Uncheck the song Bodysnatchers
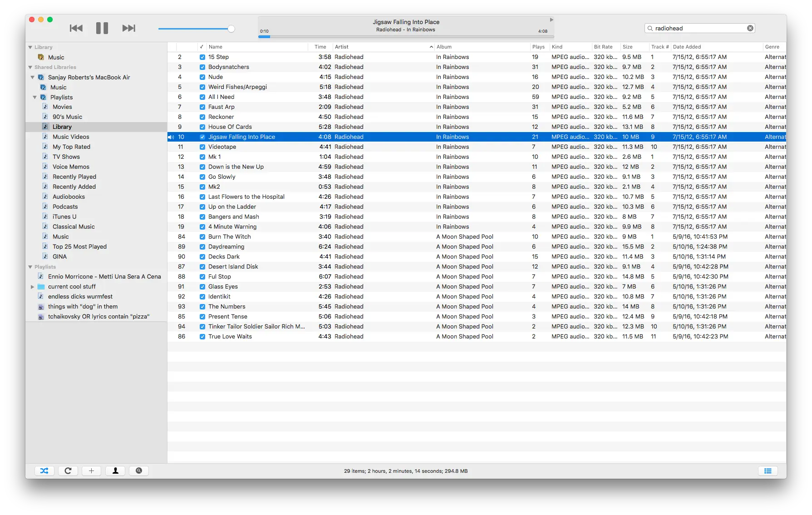 [202, 67]
